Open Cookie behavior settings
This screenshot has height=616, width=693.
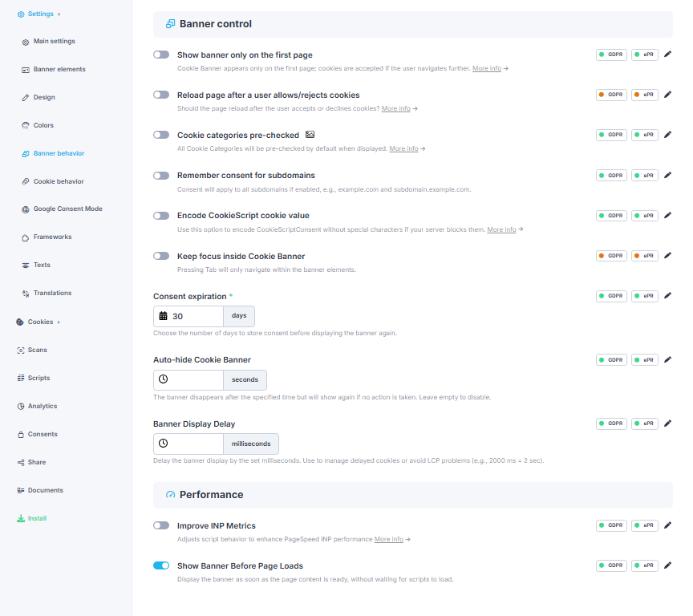[59, 181]
